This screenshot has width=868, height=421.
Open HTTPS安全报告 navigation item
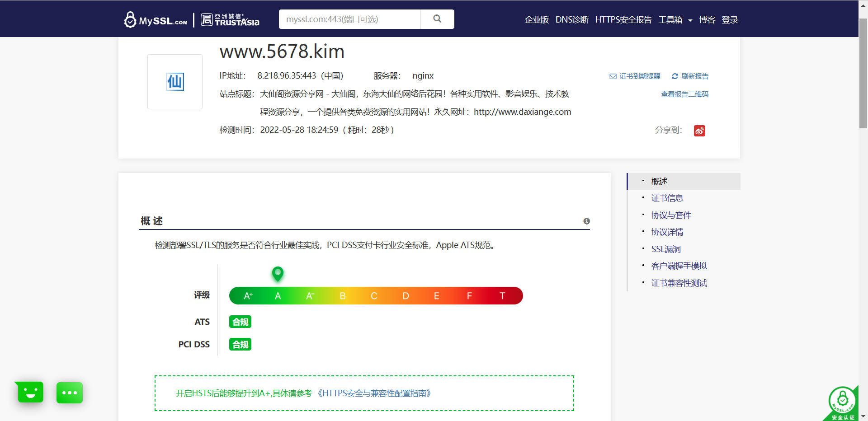623,20
